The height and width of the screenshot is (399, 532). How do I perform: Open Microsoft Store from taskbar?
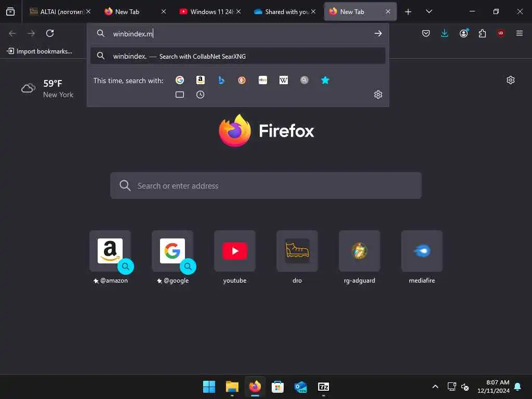(x=277, y=387)
